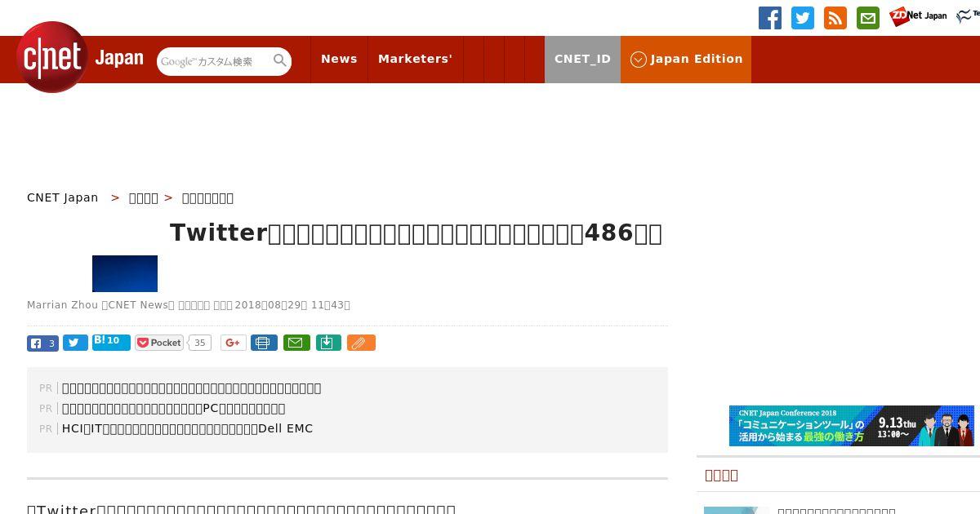Tweet this article via share button
This screenshot has height=514, width=980.
click(x=75, y=343)
